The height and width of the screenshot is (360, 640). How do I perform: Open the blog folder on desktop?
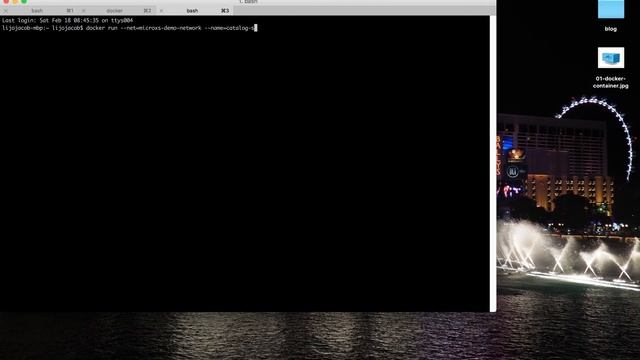point(611,8)
